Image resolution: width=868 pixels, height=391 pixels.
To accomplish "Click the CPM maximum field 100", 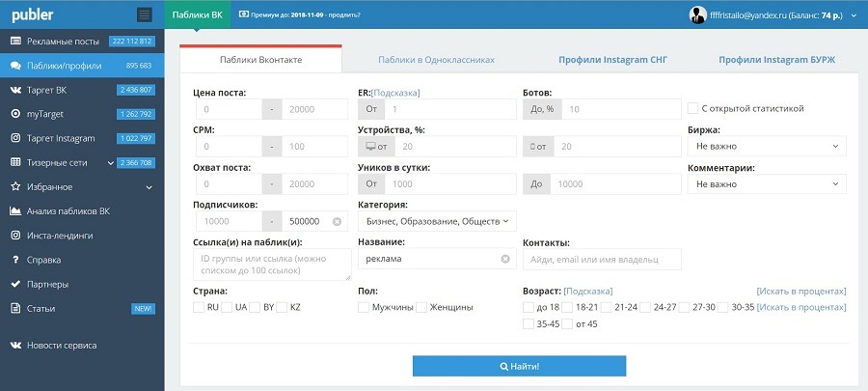I will coord(315,147).
